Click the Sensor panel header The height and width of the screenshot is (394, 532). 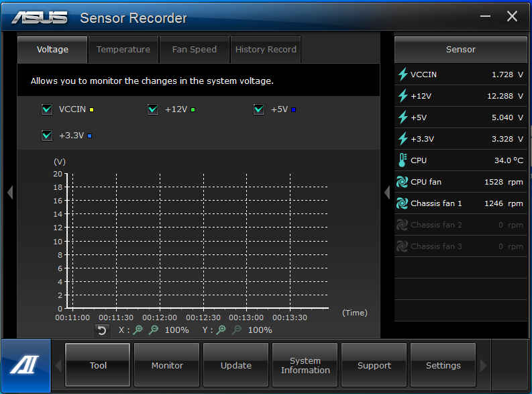coord(461,50)
